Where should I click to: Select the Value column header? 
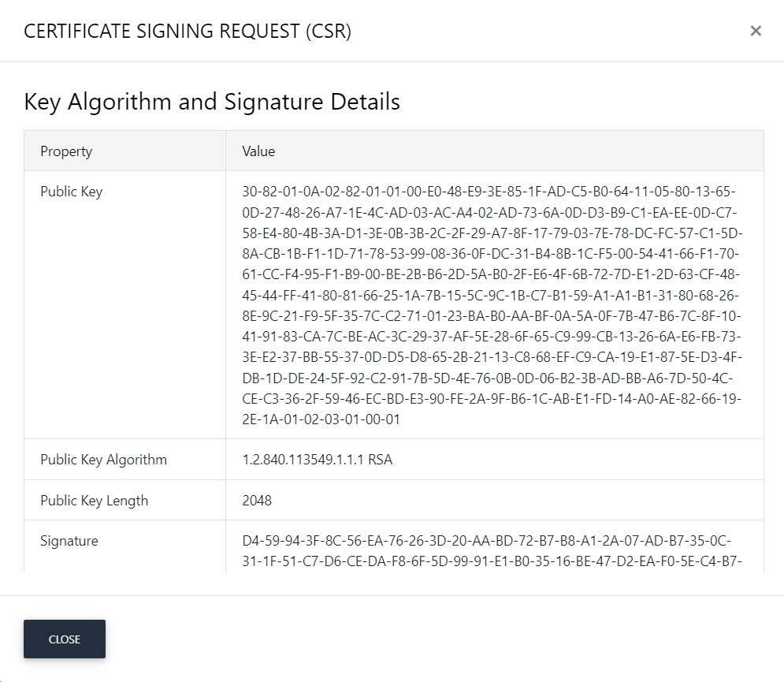pos(258,151)
